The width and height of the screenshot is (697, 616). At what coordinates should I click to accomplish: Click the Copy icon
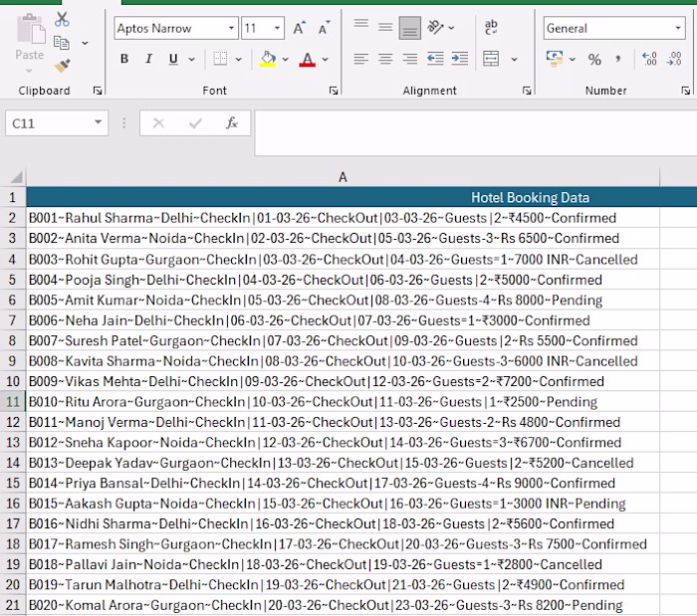click(62, 43)
